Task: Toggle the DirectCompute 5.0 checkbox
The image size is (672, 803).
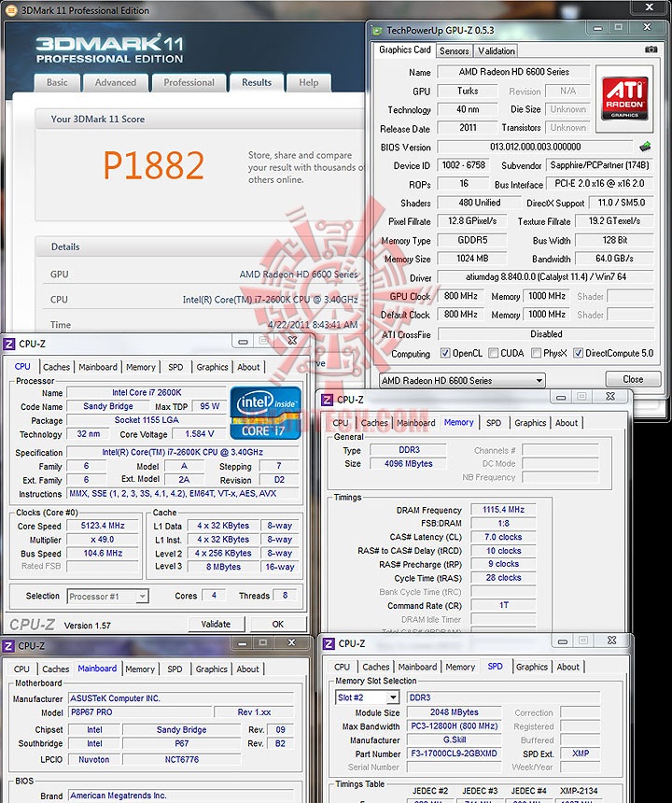Action: [578, 353]
